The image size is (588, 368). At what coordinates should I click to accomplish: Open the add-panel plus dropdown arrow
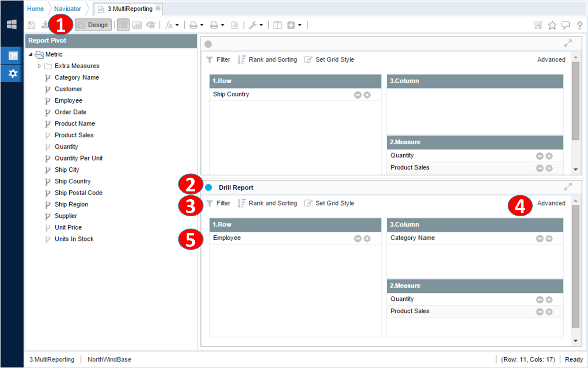click(300, 25)
